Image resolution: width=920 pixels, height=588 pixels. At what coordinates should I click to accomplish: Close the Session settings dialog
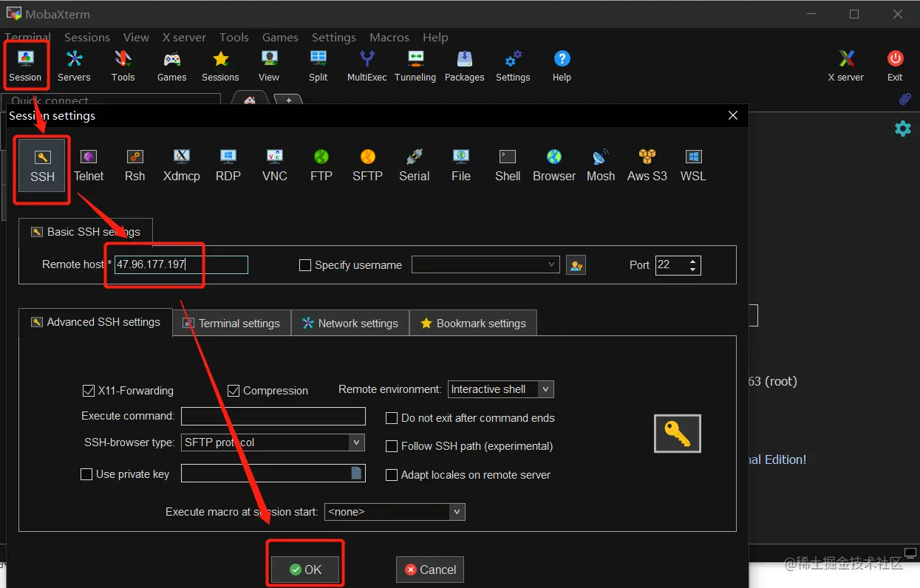733,116
